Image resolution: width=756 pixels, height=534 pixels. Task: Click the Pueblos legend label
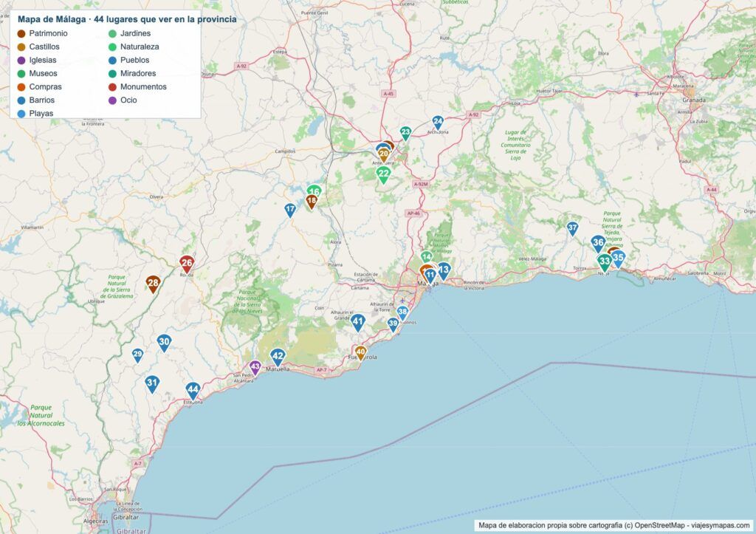click(x=134, y=61)
